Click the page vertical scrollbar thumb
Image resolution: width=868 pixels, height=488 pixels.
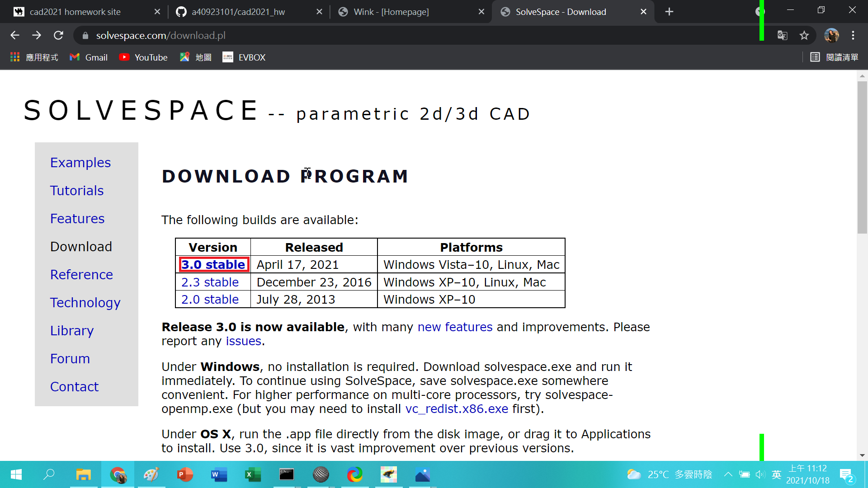point(862,157)
